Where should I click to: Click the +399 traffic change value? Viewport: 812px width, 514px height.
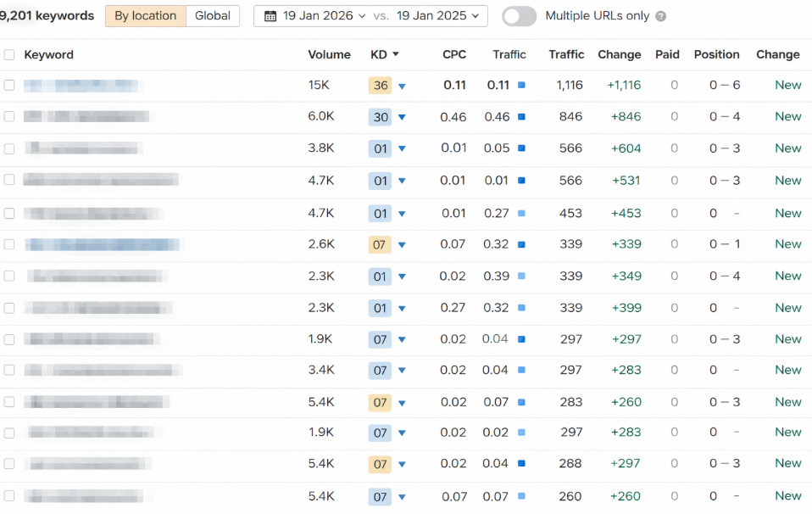tap(626, 308)
